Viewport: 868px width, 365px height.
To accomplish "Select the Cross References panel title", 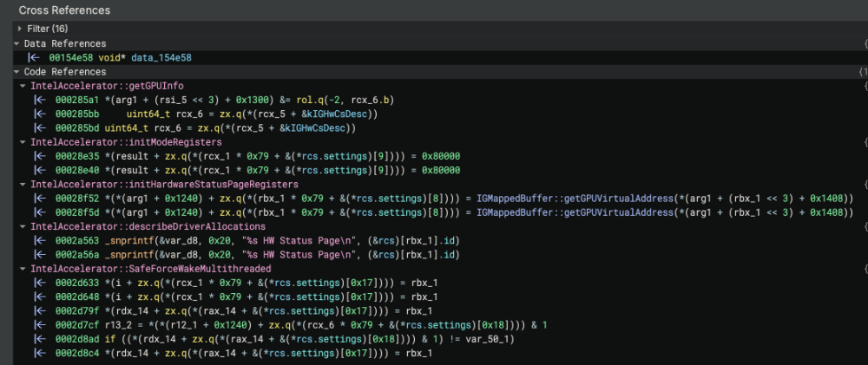I will [x=64, y=10].
